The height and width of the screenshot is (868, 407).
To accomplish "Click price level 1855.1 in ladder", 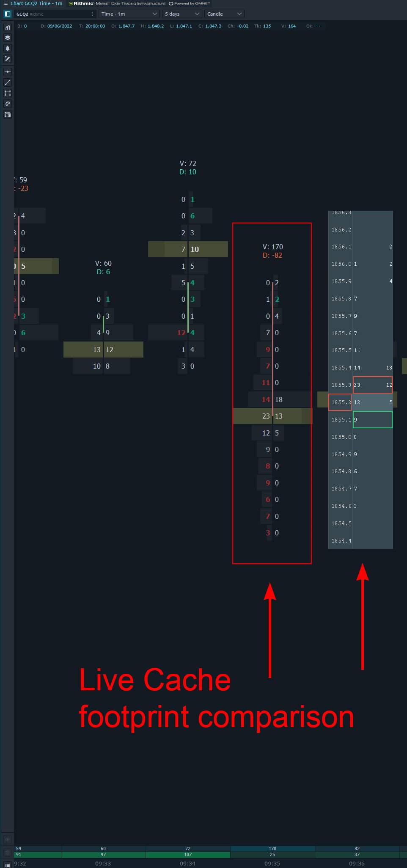I will tap(341, 420).
